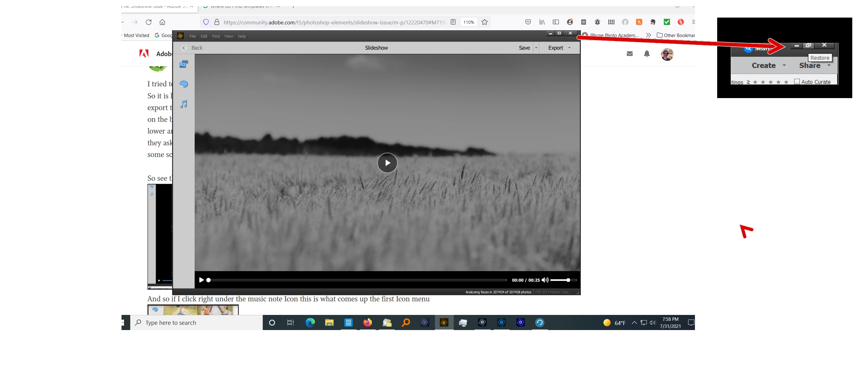Click the green checkmark extension icon
Image resolution: width=868 pixels, height=376 pixels.
(667, 22)
